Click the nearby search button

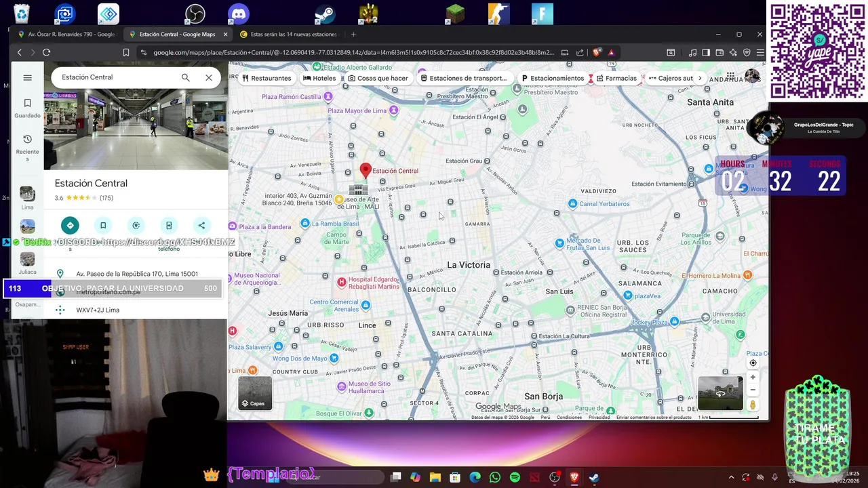(x=136, y=225)
